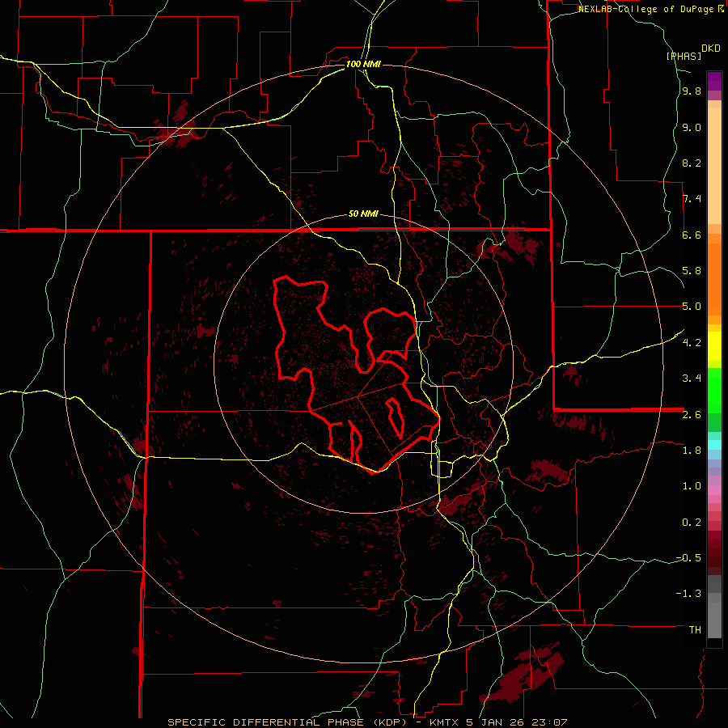Click the "9.0" color scale value

coord(692,128)
